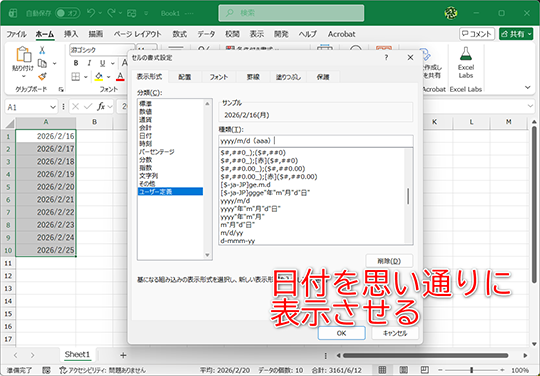Screen dimensions: 540x376
Task: Switch to Normal view icon
Action: [382, 370]
